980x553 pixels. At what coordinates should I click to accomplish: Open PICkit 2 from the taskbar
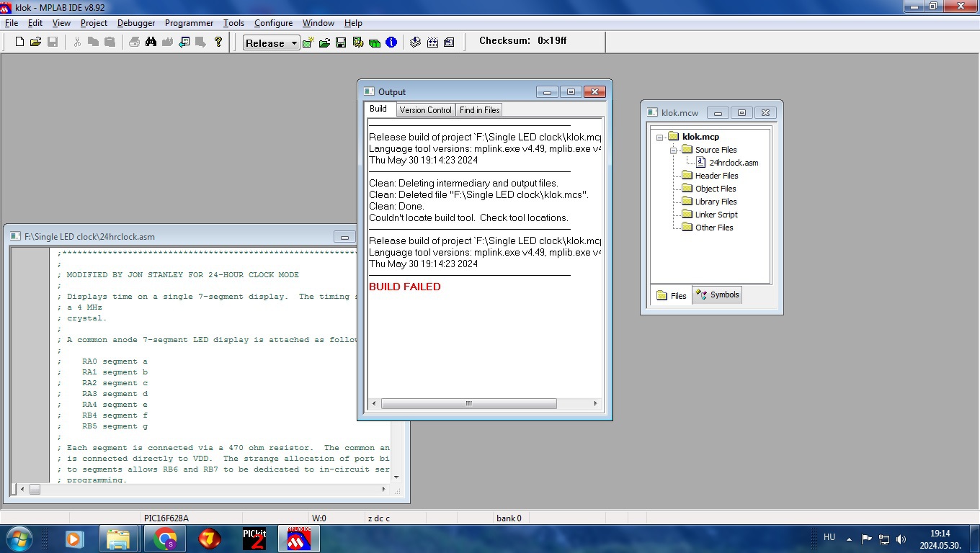click(254, 539)
